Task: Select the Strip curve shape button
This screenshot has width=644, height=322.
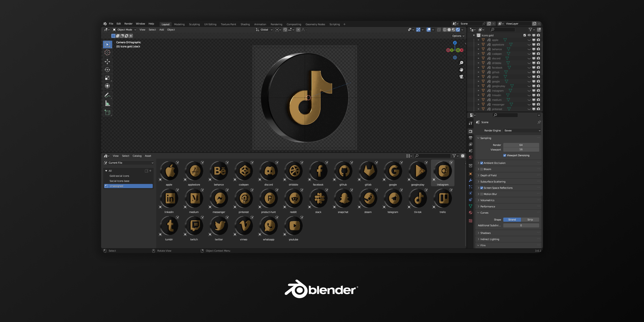Action: click(530, 220)
